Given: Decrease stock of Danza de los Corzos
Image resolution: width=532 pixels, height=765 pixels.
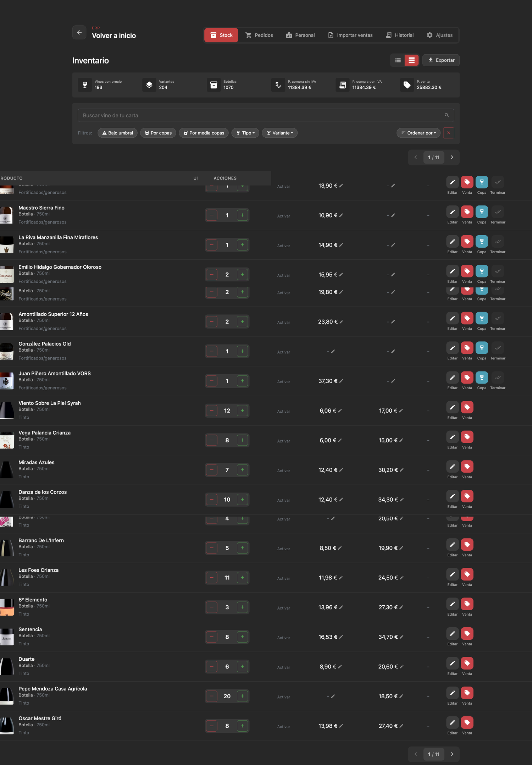Looking at the screenshot, I should coord(212,500).
